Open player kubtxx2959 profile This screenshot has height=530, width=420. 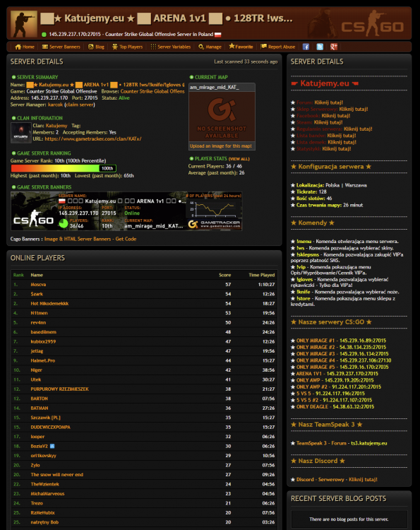click(x=43, y=342)
